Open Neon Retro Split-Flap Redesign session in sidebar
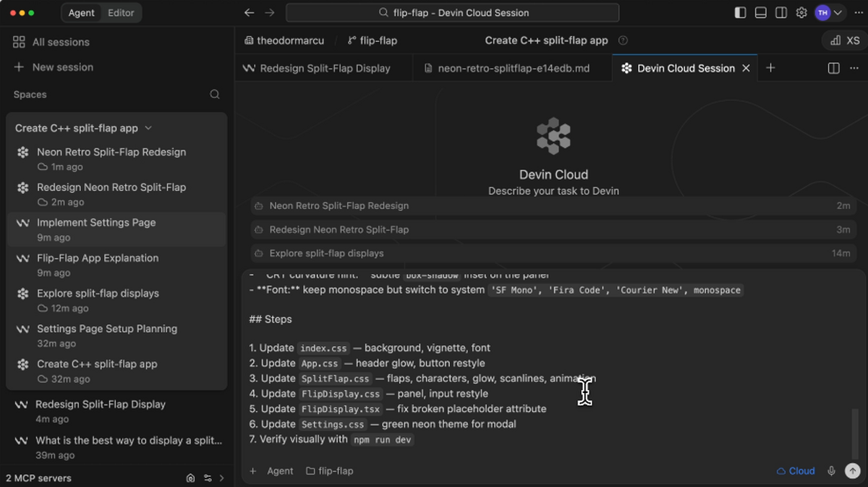This screenshot has width=868, height=487. [x=116, y=158]
